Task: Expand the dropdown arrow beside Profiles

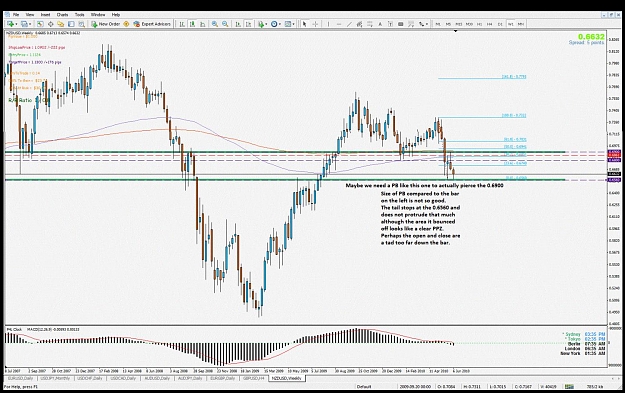Action: (x=30, y=24)
